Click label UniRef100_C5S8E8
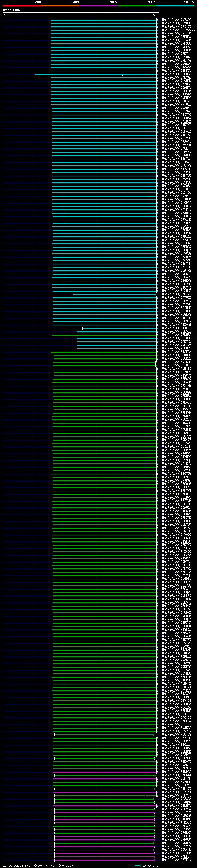The image size is (197, 868). [177, 389]
